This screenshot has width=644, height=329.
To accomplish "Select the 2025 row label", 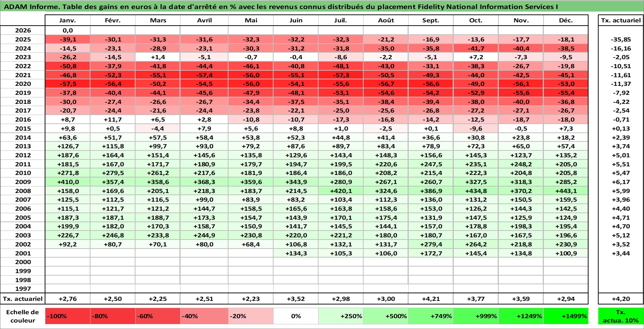I will [23, 39].
